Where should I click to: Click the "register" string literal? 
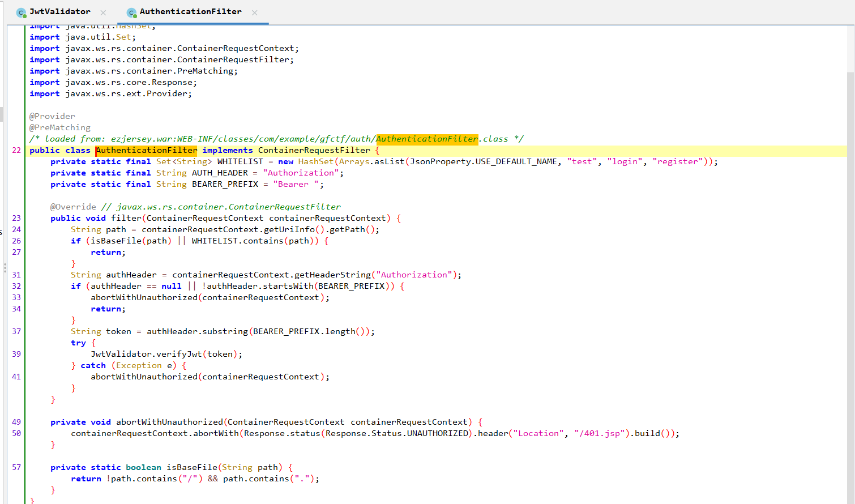678,161
